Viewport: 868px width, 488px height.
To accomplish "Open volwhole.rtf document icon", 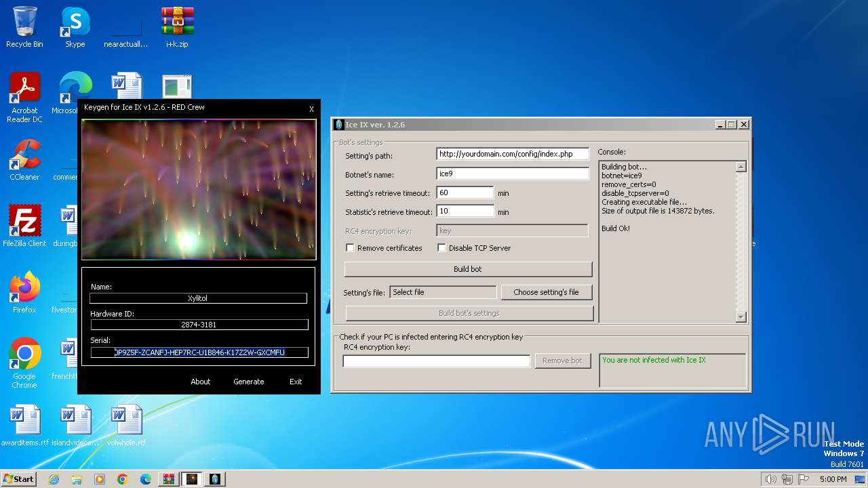I will [x=126, y=426].
